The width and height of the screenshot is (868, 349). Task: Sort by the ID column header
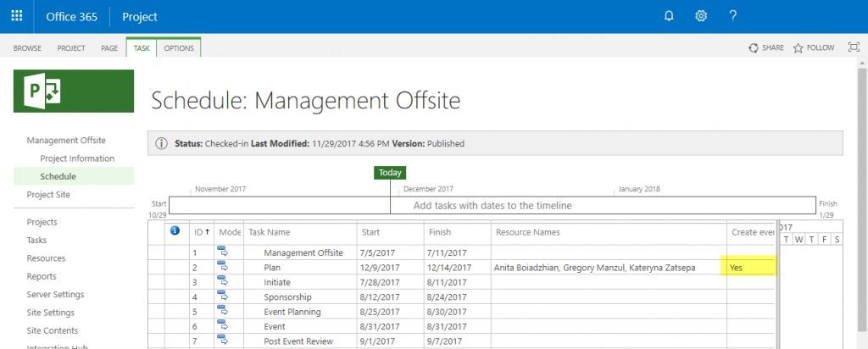(x=202, y=232)
